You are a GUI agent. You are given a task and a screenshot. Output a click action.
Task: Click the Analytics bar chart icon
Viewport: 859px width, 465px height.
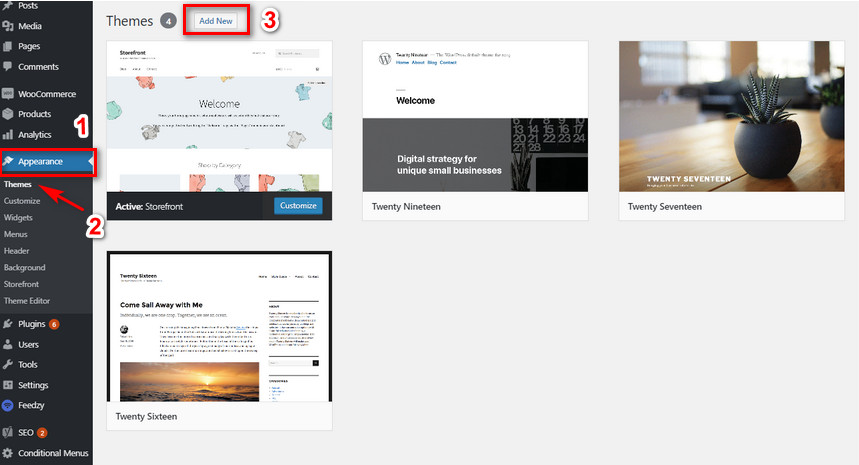(8, 134)
